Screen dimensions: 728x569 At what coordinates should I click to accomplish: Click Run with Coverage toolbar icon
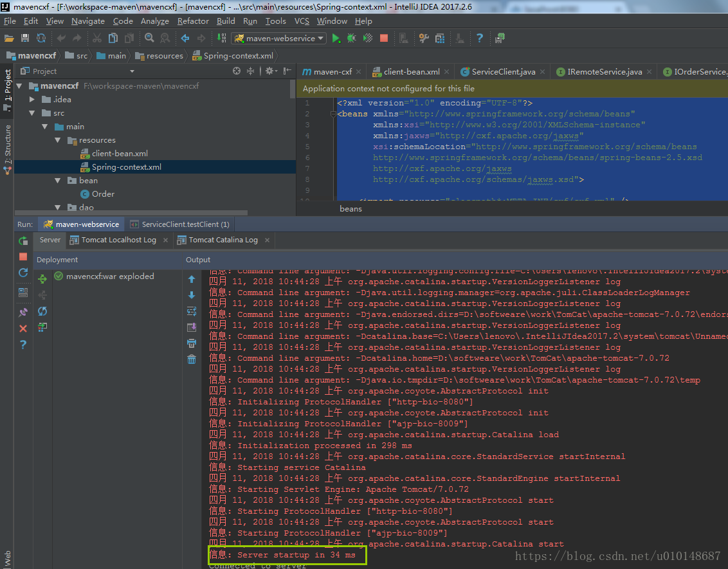(368, 39)
